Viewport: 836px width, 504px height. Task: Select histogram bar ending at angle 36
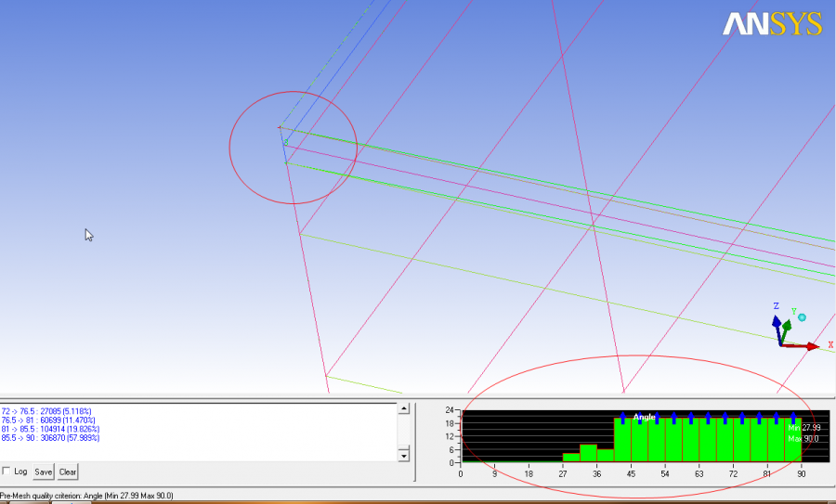[x=588, y=453]
